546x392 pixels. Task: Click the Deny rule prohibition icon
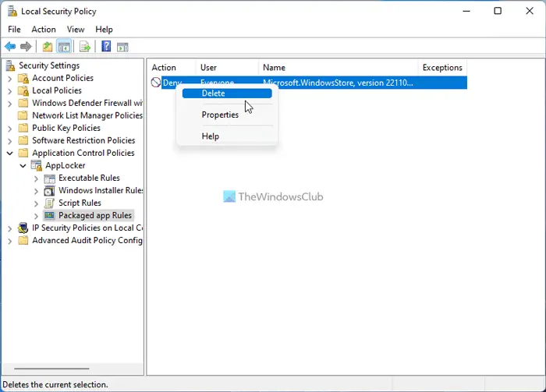coord(156,83)
